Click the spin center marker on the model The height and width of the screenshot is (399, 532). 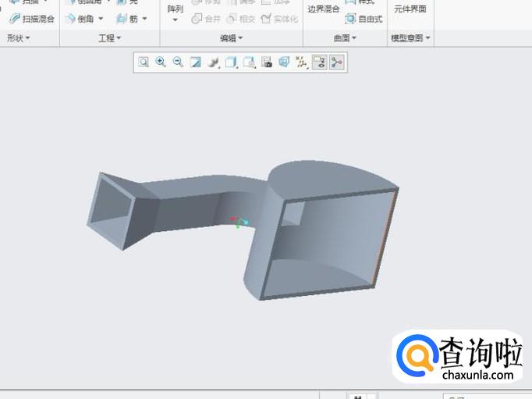(x=239, y=222)
